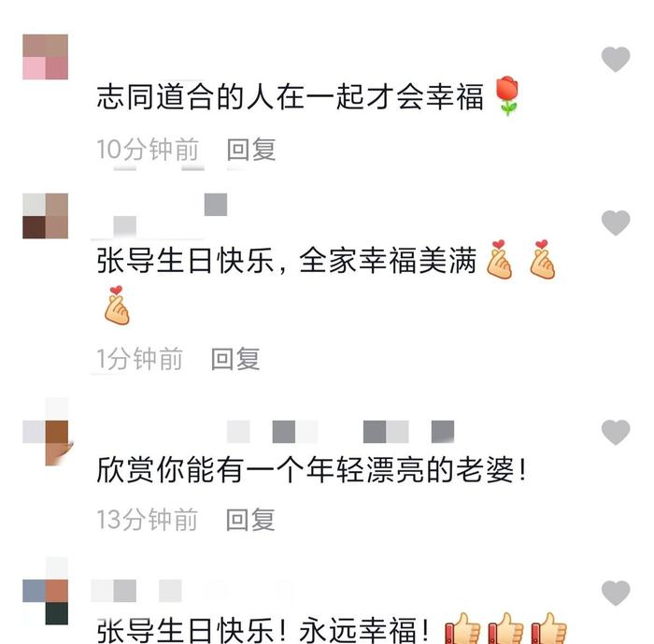Viewport: 654px width, 644px height.
Task: Open avatar of the 年轻漂亮的老婆 commenter
Action: click(46, 432)
